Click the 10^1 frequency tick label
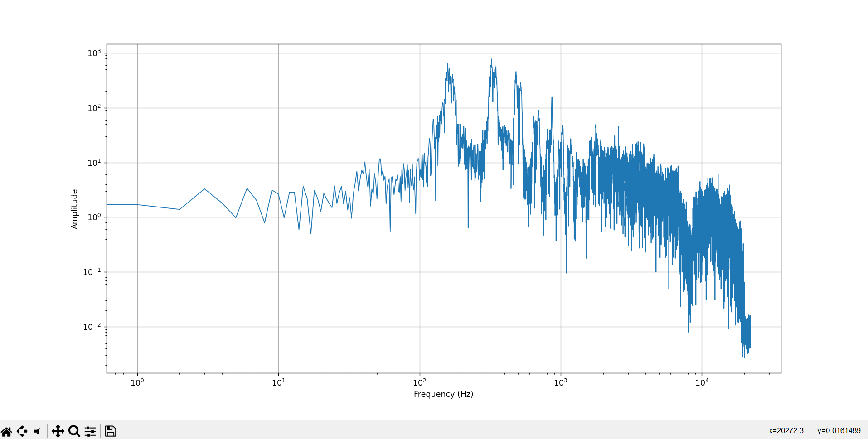 (x=279, y=382)
